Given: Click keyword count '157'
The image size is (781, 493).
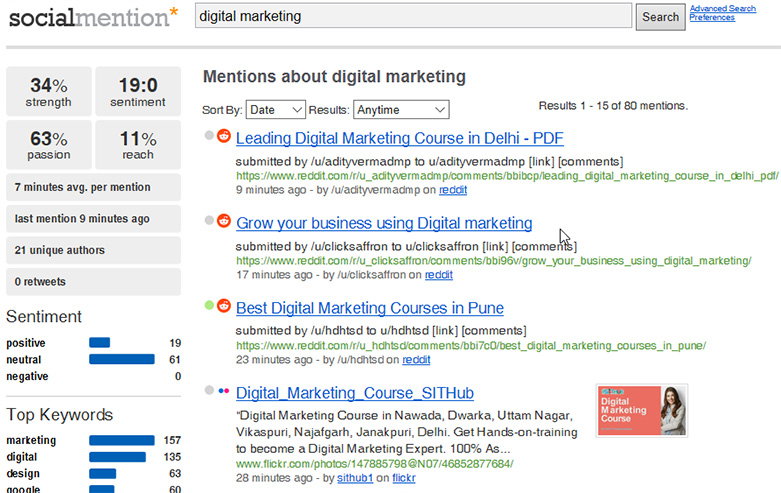Looking at the screenshot, I should click(x=172, y=440).
